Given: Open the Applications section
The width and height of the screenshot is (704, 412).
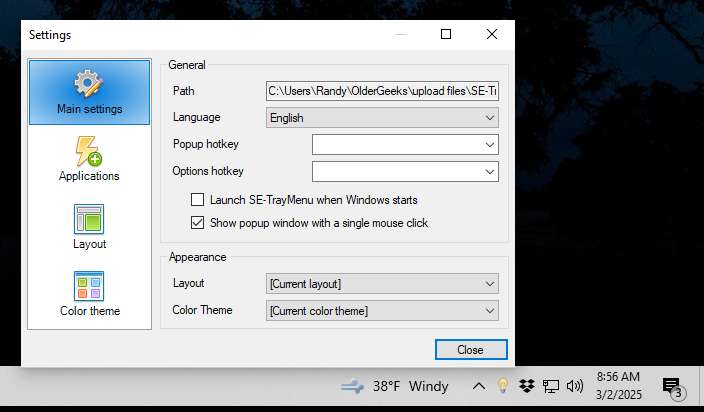Looking at the screenshot, I should point(89,159).
